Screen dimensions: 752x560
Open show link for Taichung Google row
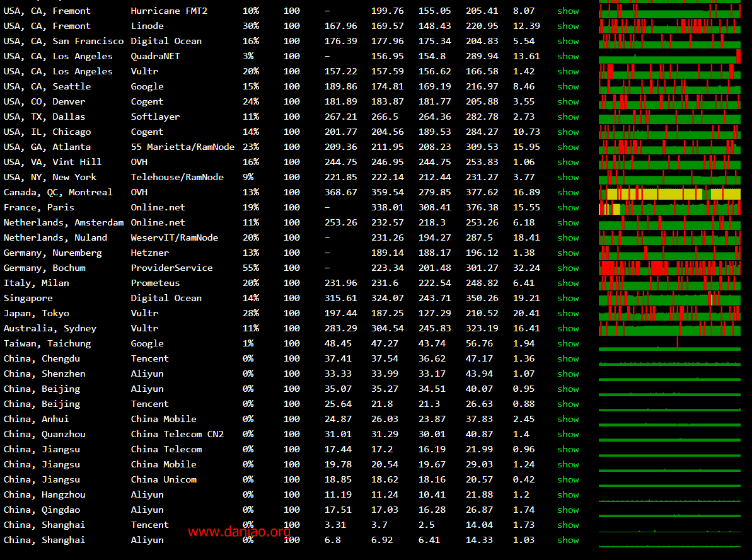click(568, 343)
